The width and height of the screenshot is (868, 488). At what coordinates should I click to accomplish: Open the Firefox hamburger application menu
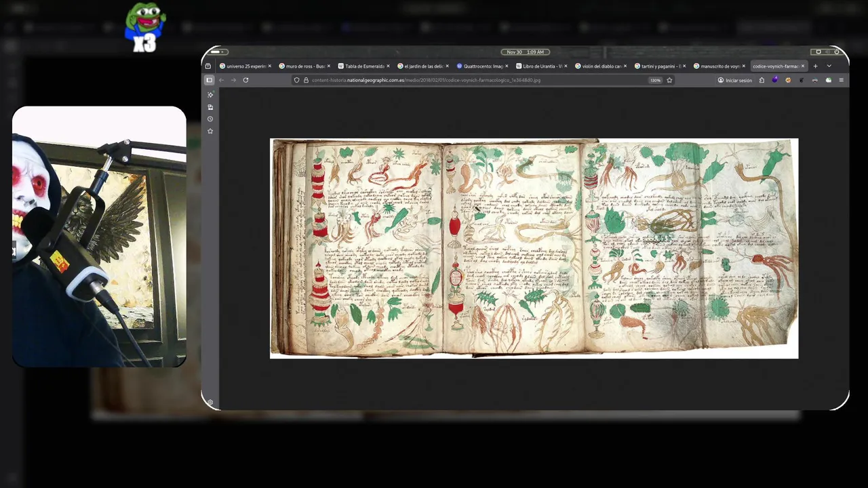[x=842, y=80]
